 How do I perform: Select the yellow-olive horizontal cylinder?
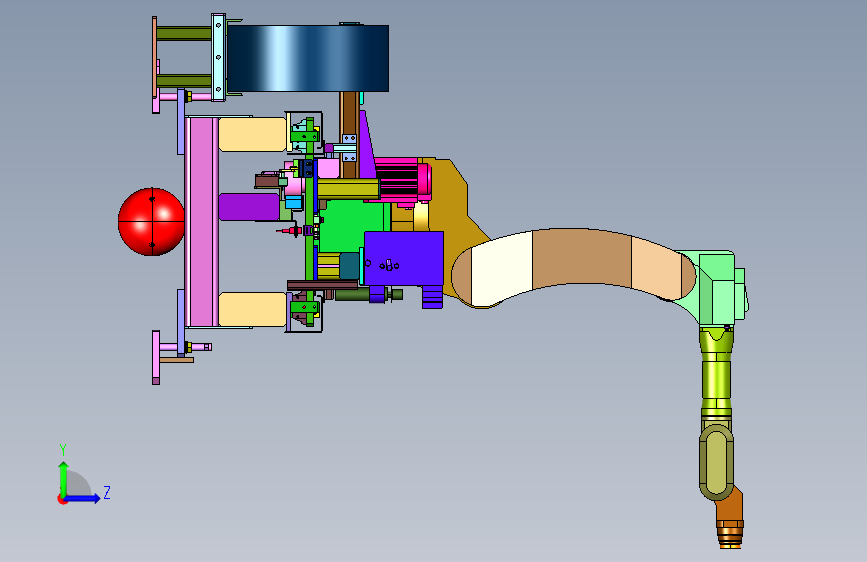point(348,189)
